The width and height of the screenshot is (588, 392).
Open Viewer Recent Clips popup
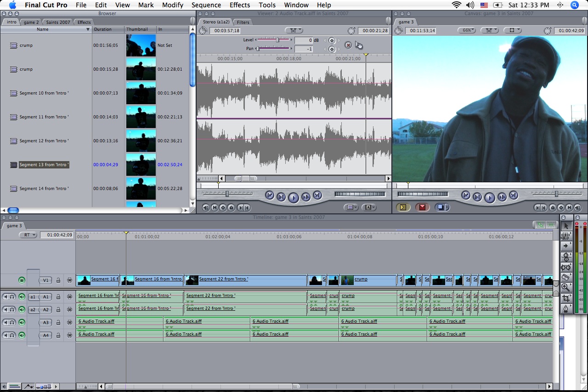352,207
